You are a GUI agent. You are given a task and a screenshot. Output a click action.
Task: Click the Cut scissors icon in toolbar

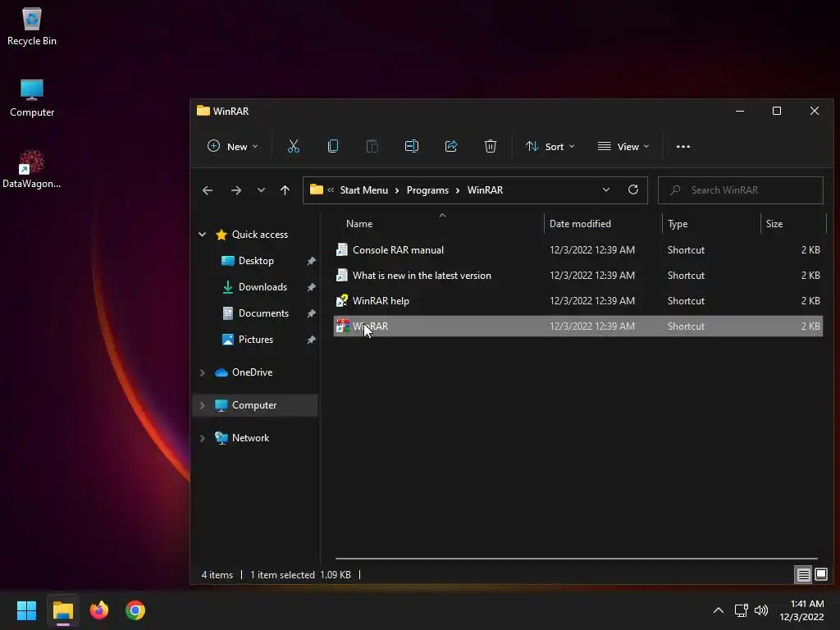293,146
